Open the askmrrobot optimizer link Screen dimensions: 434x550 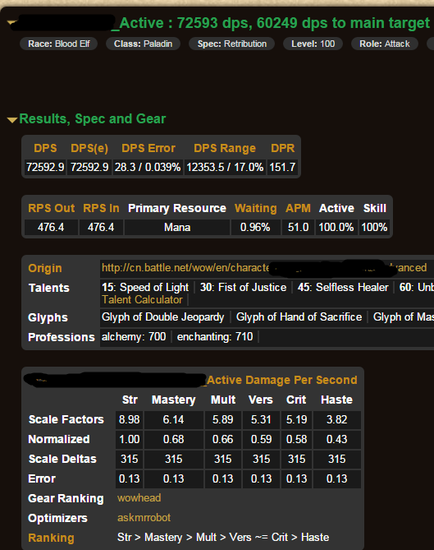point(144,517)
